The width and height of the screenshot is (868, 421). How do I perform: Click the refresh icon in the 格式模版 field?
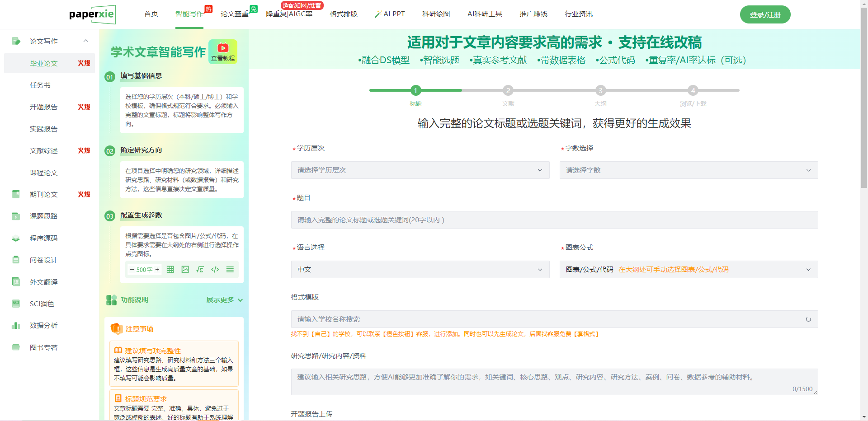[808, 319]
